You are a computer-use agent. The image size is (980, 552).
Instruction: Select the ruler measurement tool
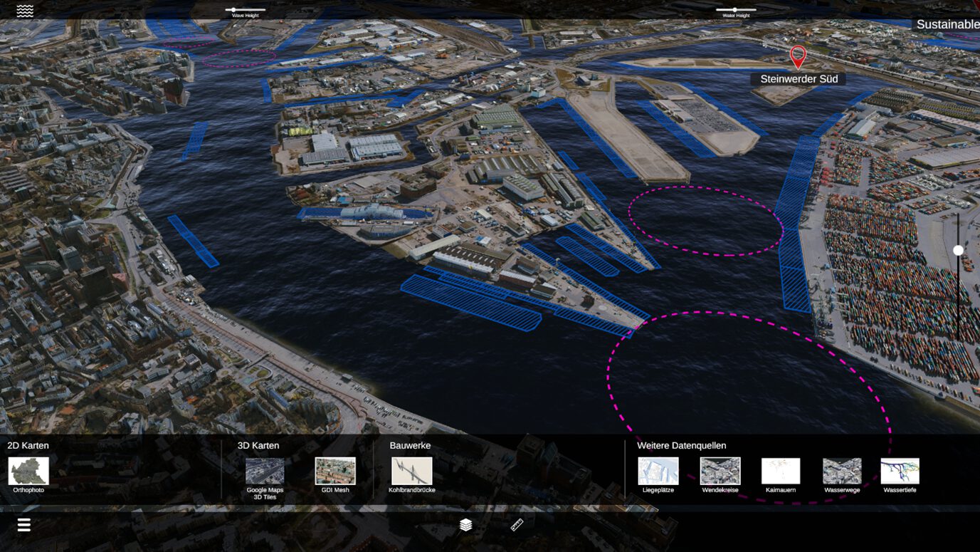pos(517,525)
